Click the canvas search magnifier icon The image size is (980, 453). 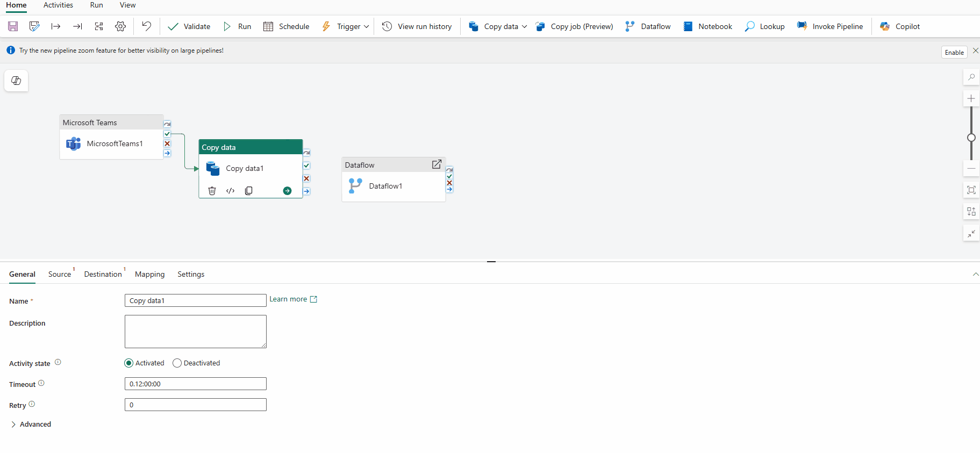tap(971, 77)
